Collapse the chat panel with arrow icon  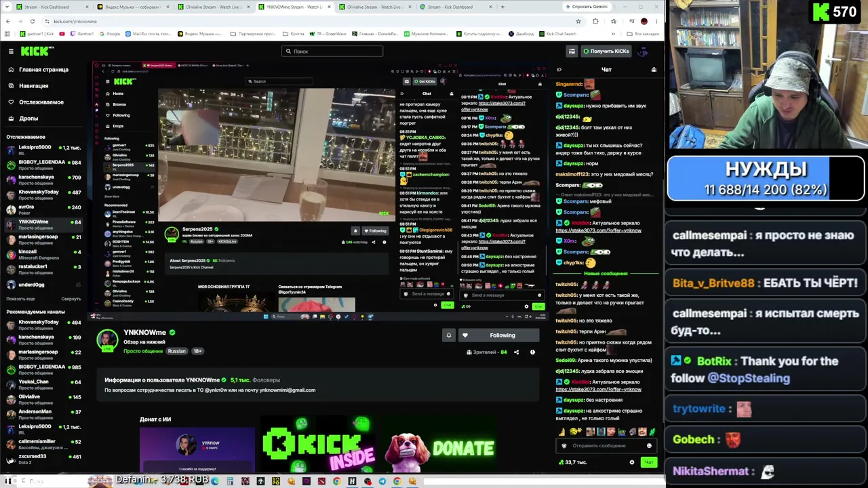pyautogui.click(x=559, y=69)
